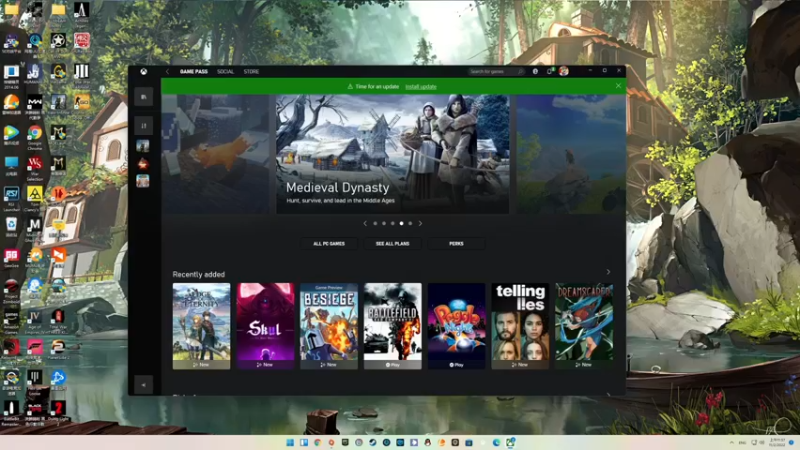Viewport: 800px width, 450px height.
Task: Select the fifth carousel dot
Action: point(410,223)
